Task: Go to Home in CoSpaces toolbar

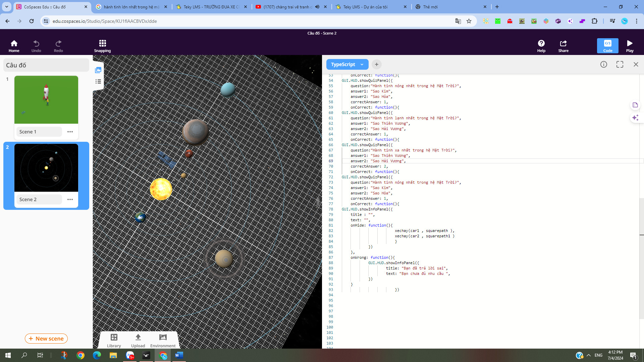Action: coord(14,46)
